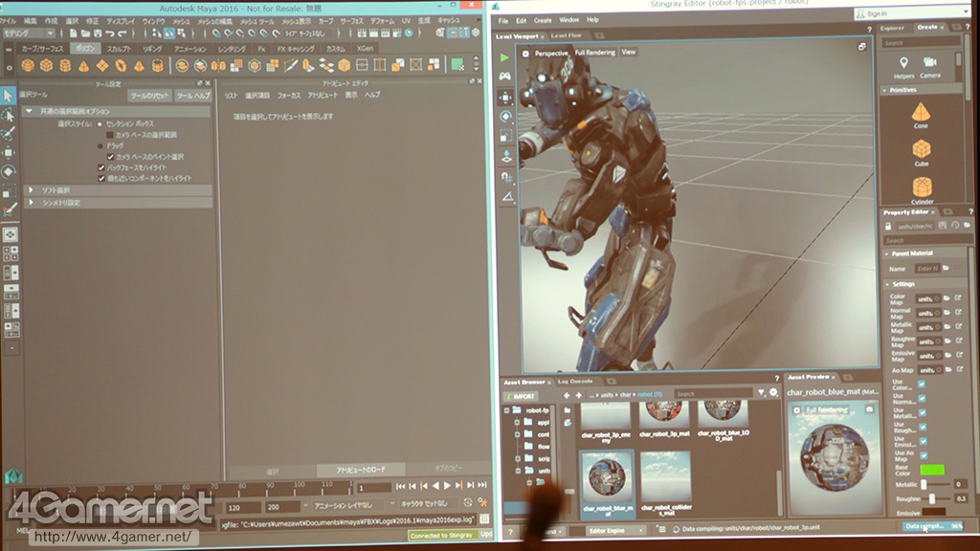Image resolution: width=980 pixels, height=551 pixels.
Task: Switch to the Explorer tab
Action: (x=892, y=28)
